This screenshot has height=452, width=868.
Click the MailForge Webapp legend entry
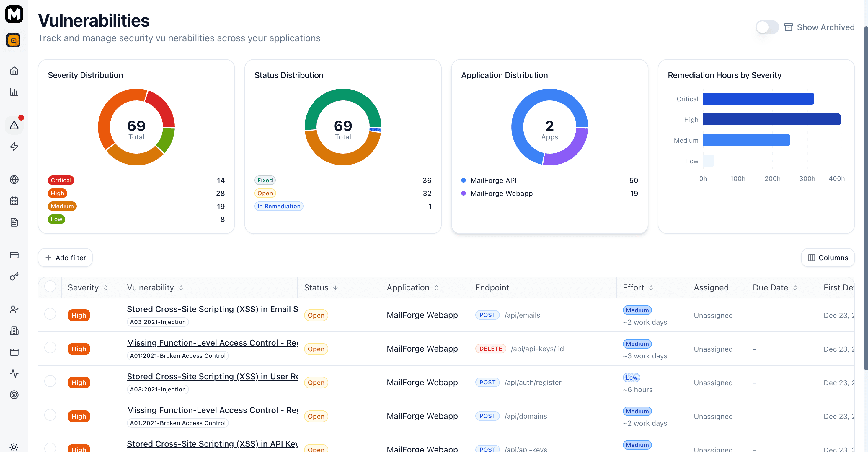click(x=501, y=194)
